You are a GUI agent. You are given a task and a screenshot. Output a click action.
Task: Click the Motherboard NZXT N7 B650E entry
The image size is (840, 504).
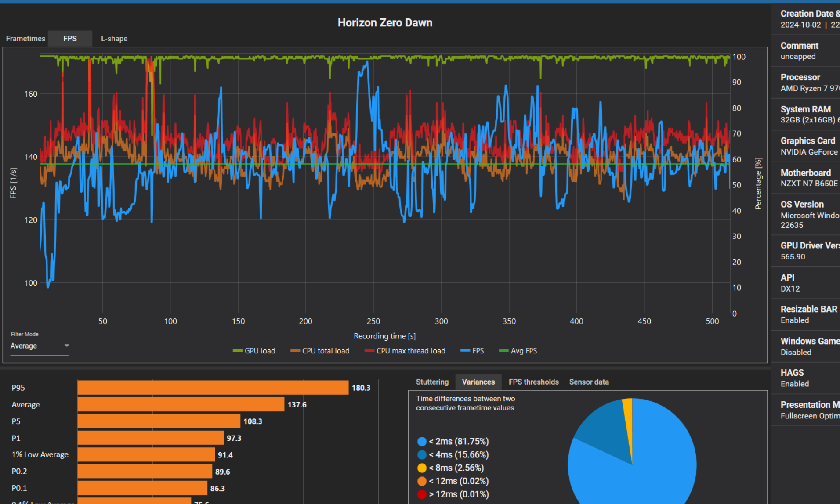tap(805, 178)
